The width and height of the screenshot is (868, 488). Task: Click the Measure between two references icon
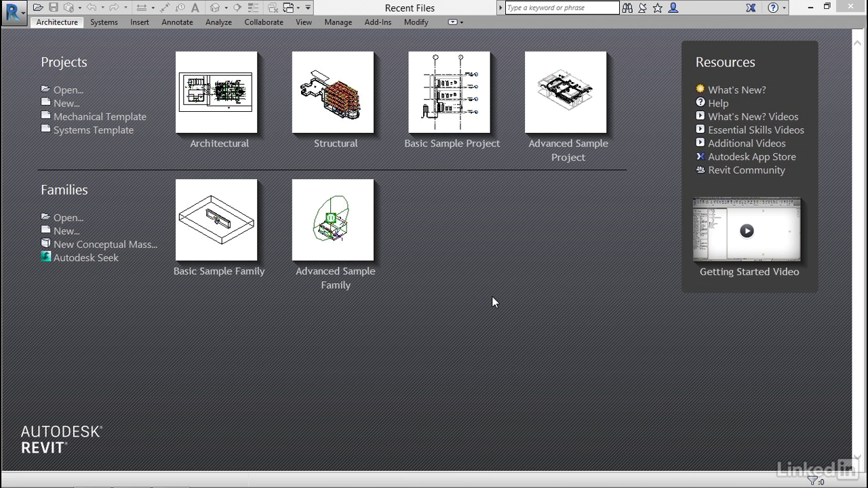coord(141,7)
